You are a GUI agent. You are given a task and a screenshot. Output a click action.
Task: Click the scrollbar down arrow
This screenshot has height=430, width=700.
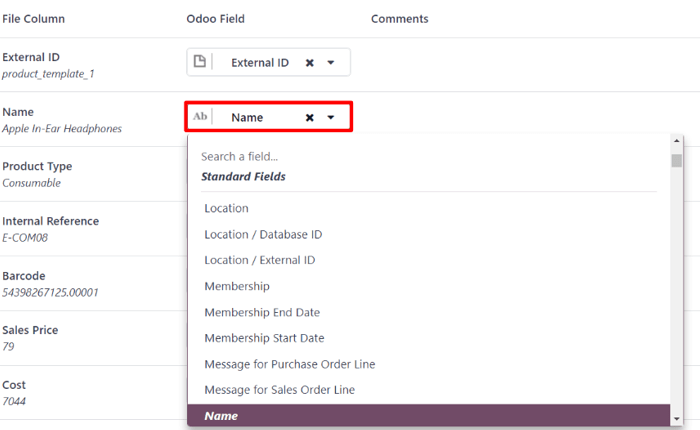click(x=677, y=418)
